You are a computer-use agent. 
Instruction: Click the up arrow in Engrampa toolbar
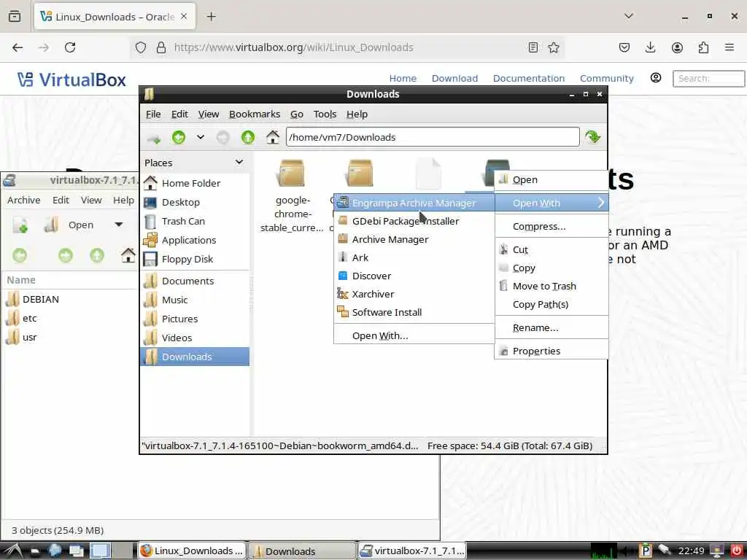(97, 256)
